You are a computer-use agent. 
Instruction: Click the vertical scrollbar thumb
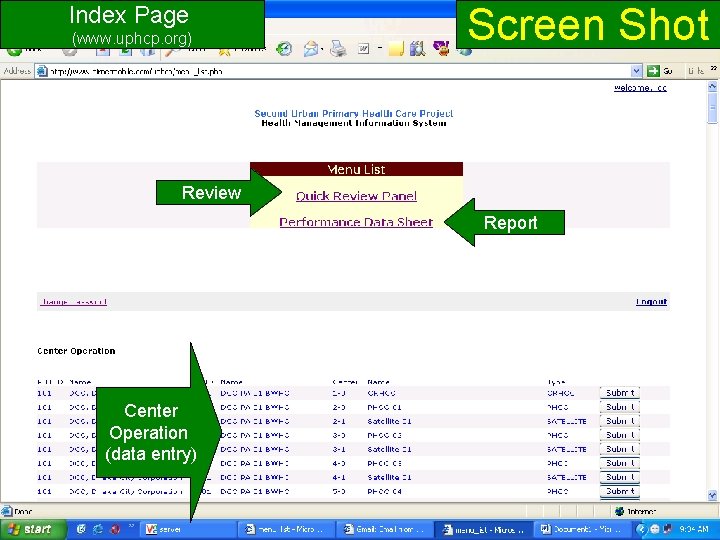point(712,108)
